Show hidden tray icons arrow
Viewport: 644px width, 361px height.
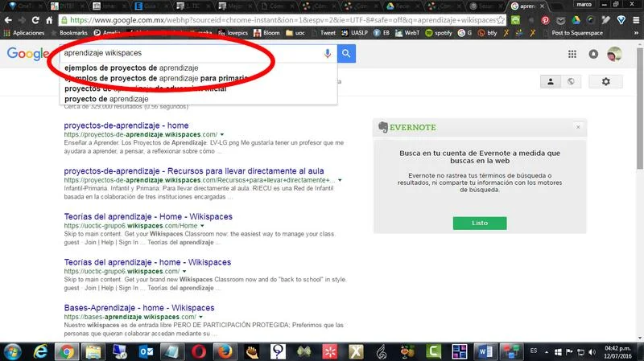tap(547, 352)
